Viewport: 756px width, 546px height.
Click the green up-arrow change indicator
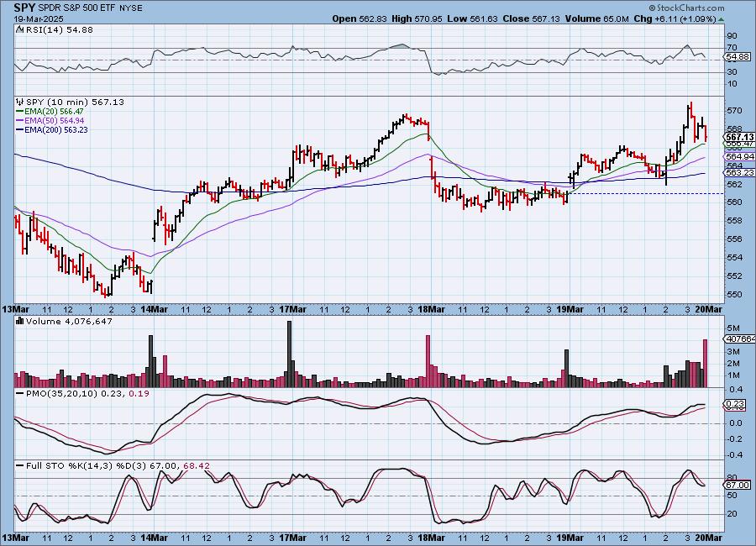click(721, 20)
